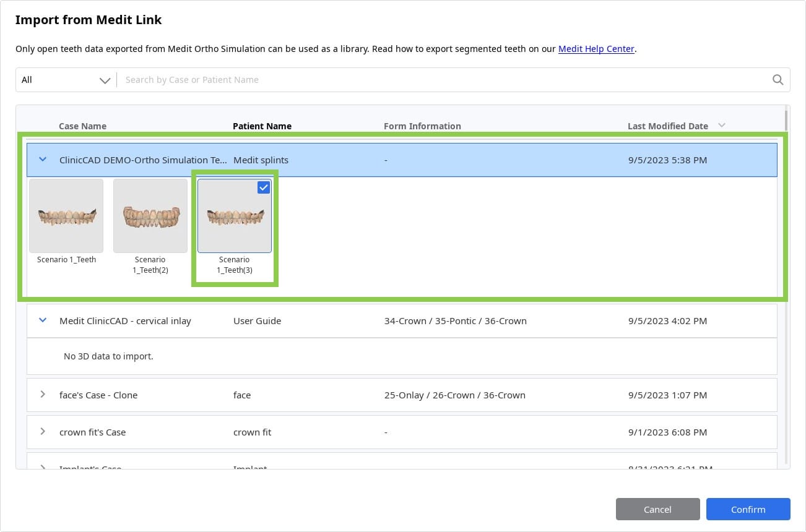Click the Medit splints patient name

click(261, 160)
